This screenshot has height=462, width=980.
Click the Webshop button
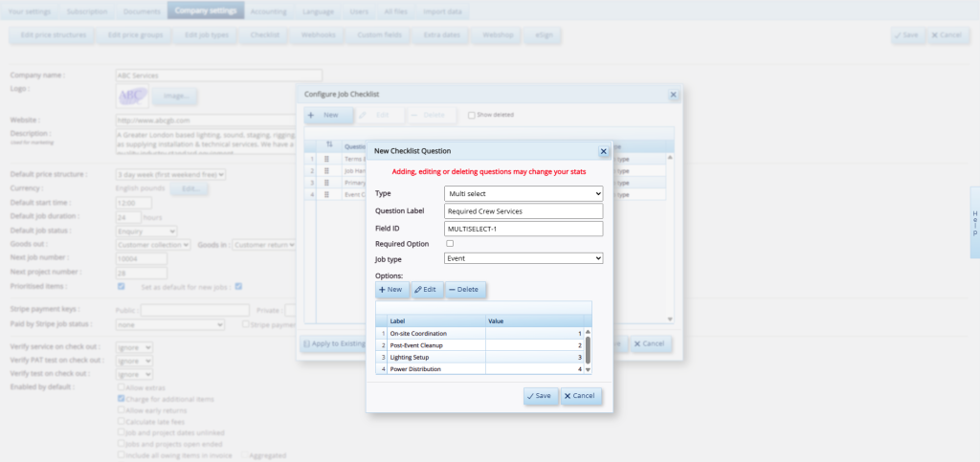pyautogui.click(x=498, y=35)
